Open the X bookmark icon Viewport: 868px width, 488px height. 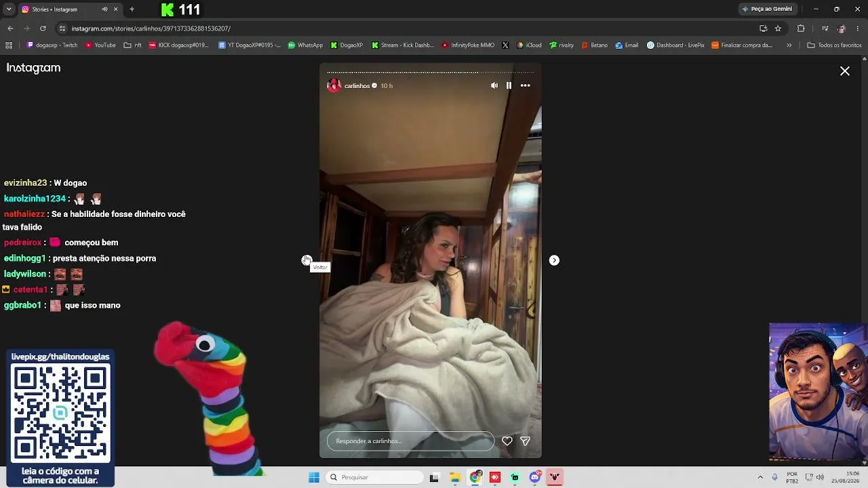point(505,45)
